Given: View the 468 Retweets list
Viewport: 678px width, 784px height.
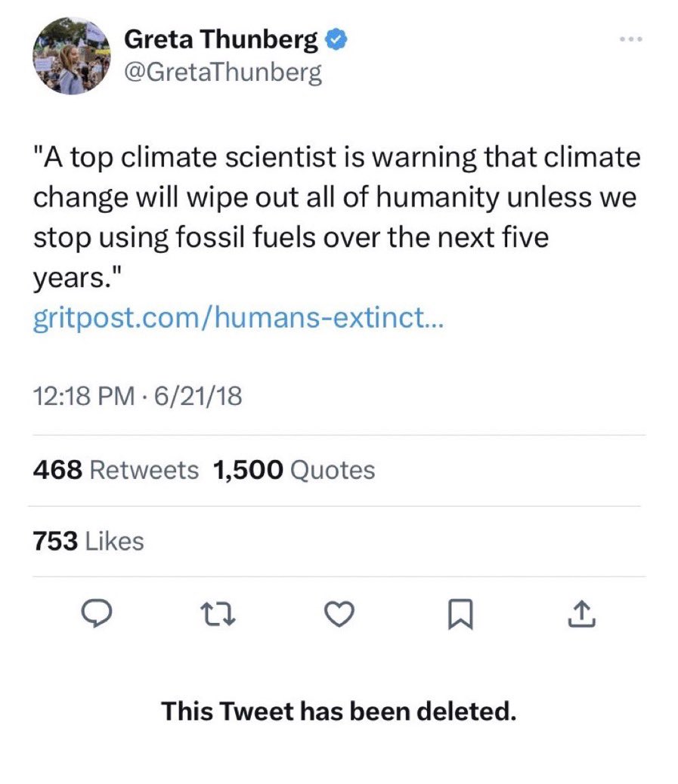Looking at the screenshot, I should [x=116, y=470].
